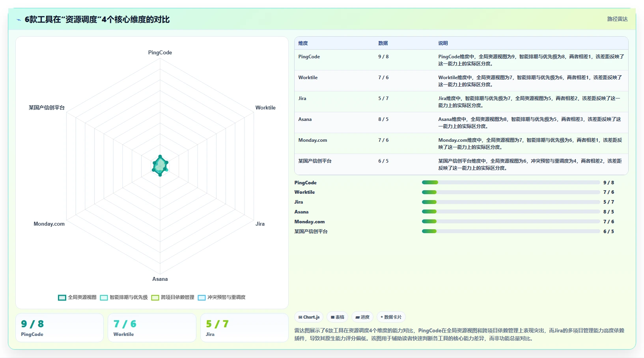
Task: Click the small icon before the page title
Action: (19, 20)
